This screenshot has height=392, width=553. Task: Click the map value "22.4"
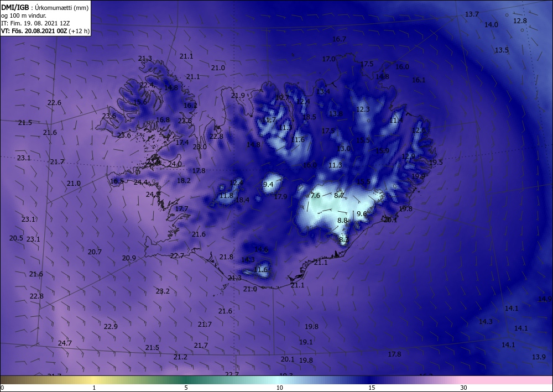pos(147,85)
